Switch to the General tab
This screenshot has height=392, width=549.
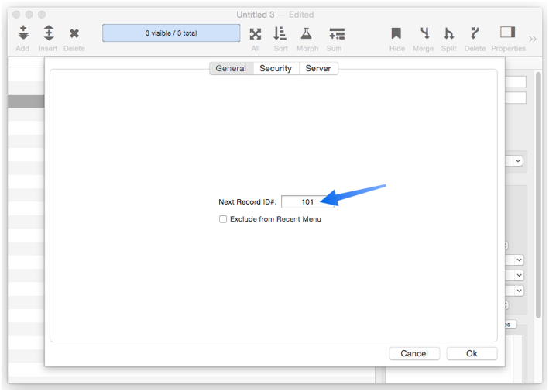coord(231,68)
